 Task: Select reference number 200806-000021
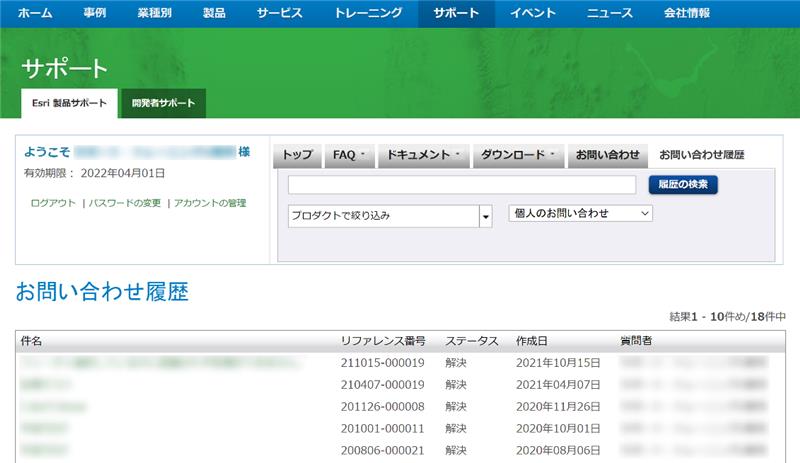pos(383,451)
